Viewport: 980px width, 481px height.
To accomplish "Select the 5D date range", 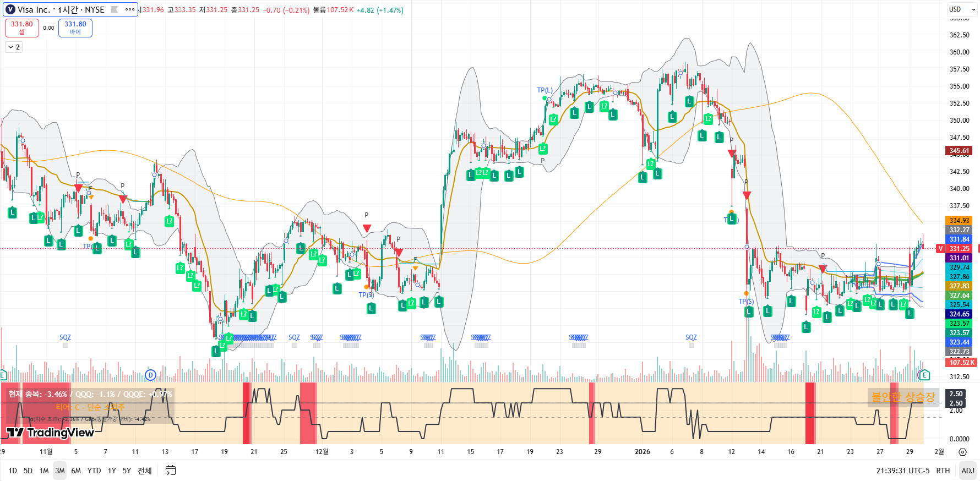I will [28, 471].
